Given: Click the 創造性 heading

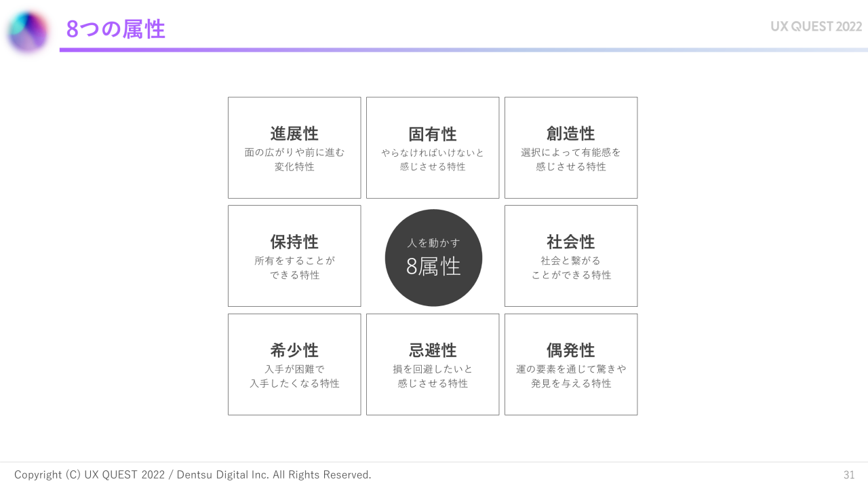Looking at the screenshot, I should tap(571, 133).
